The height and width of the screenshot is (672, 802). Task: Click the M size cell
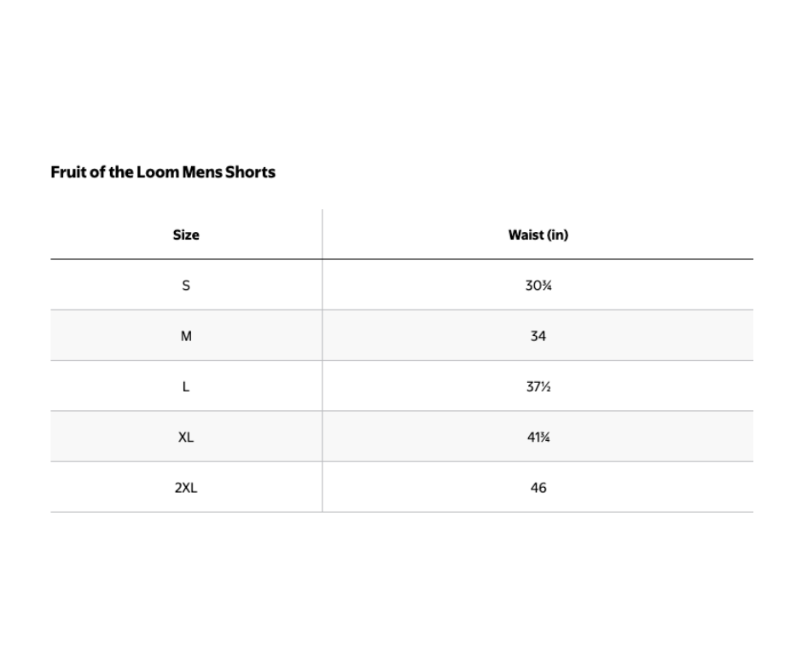186,335
